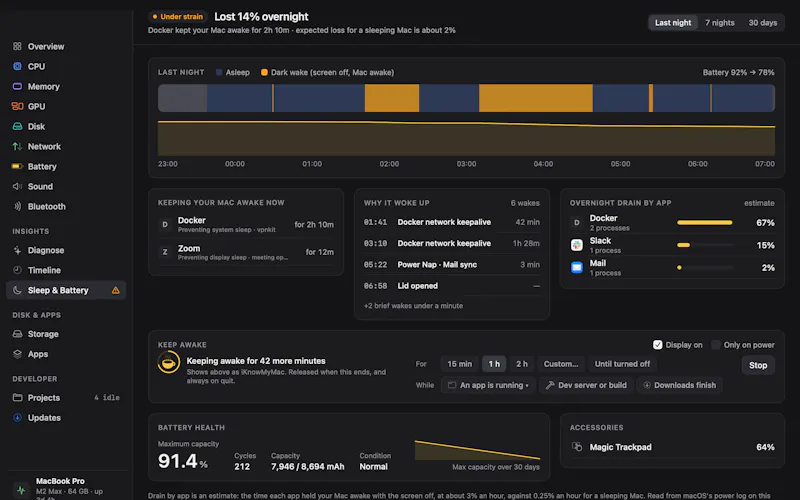Click the 91.4% maximum capacity value
Image resolution: width=800 pixels, height=500 pixels.
pyautogui.click(x=183, y=461)
